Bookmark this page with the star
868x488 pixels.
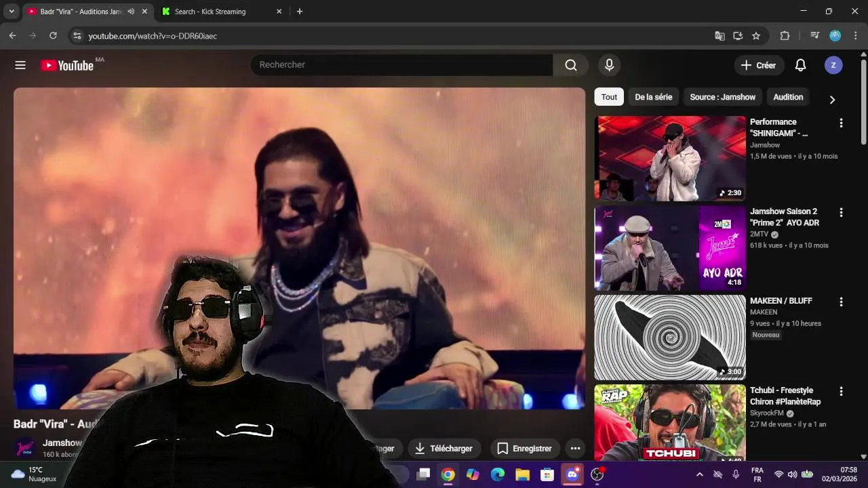(x=756, y=36)
